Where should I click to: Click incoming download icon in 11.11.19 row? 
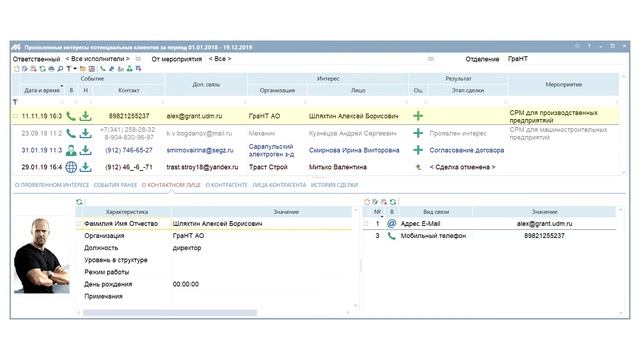(85, 116)
